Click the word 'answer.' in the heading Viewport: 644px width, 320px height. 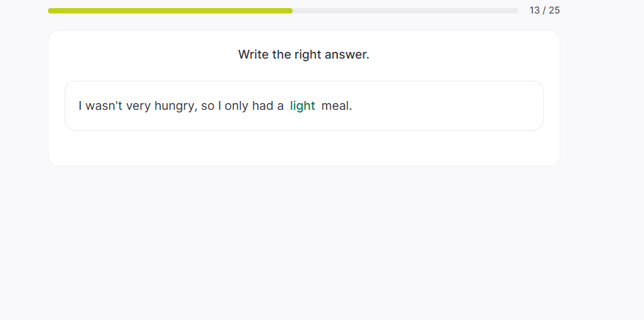347,55
